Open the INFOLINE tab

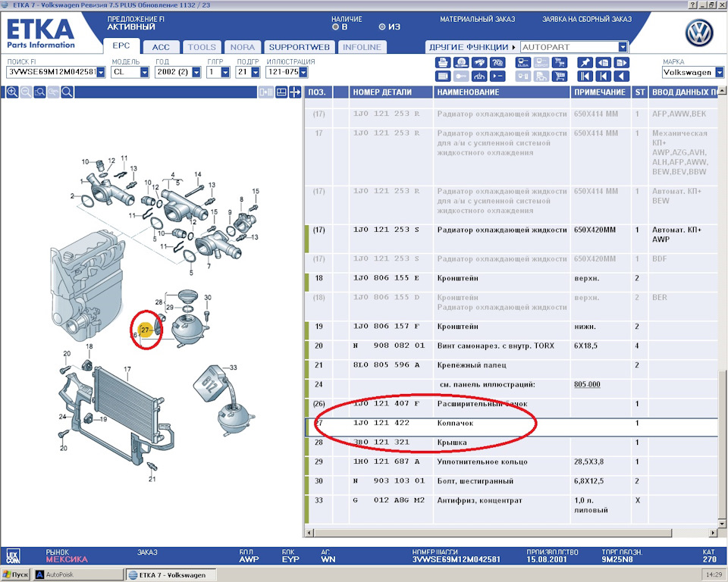point(362,47)
